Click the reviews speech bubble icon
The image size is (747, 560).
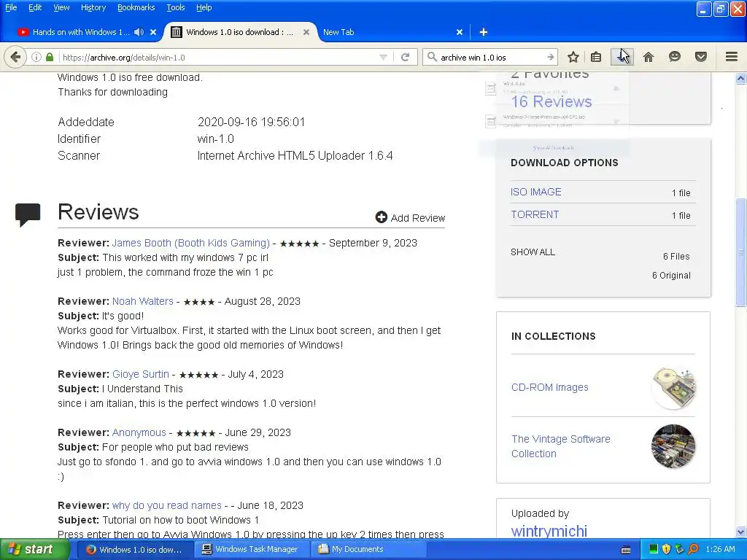[x=28, y=215]
